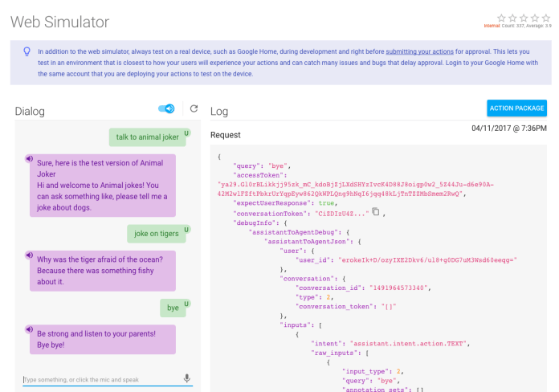Click the 'joke on tigers' user bubble

click(x=155, y=234)
